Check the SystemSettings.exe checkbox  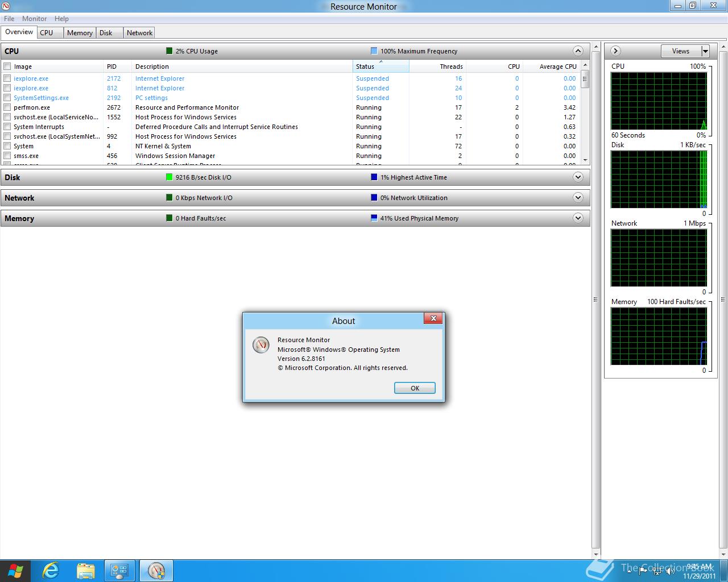tap(7, 98)
